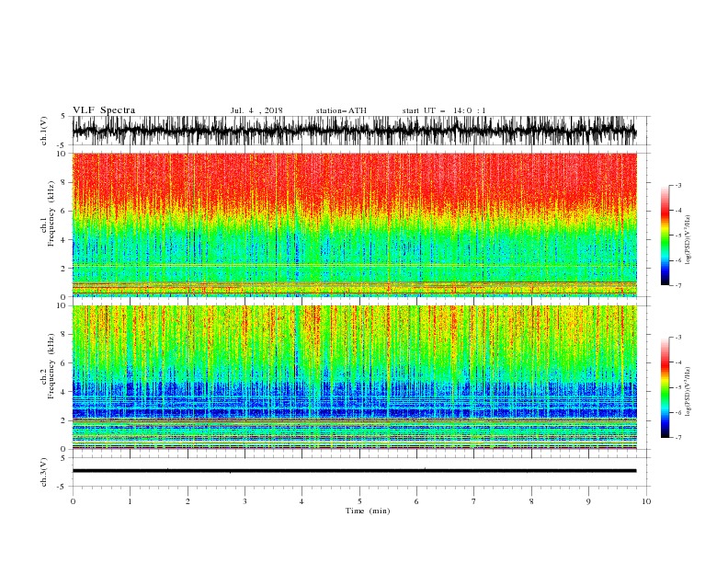Image resolution: width=728 pixels, height=563 pixels.
Task: Click time-axis tick label "0"
Action: 73,501
